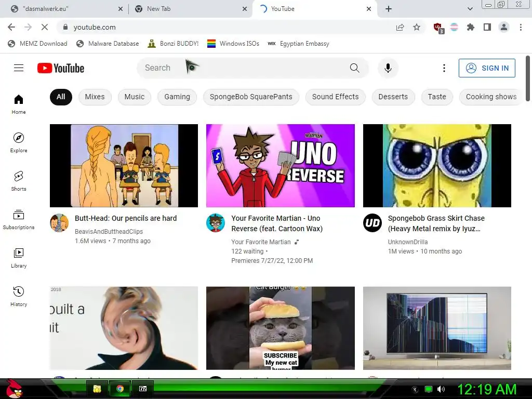
Task: Open History in the sidebar
Action: click(19, 296)
